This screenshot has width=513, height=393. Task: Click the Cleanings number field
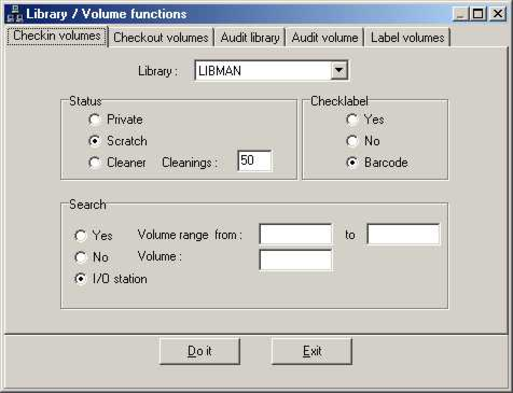click(x=255, y=161)
